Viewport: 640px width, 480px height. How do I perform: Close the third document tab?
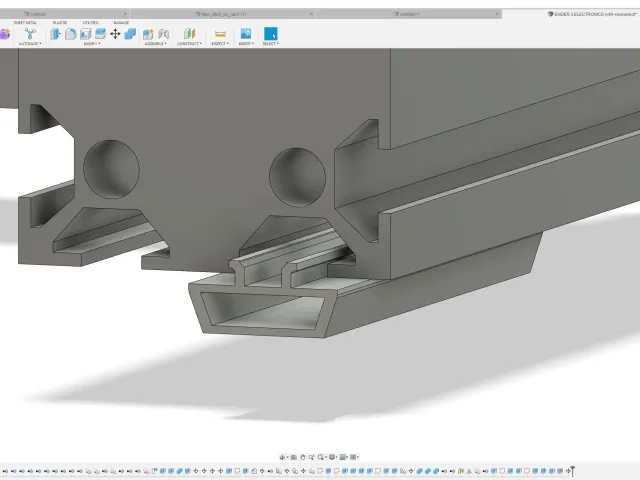click(x=497, y=14)
